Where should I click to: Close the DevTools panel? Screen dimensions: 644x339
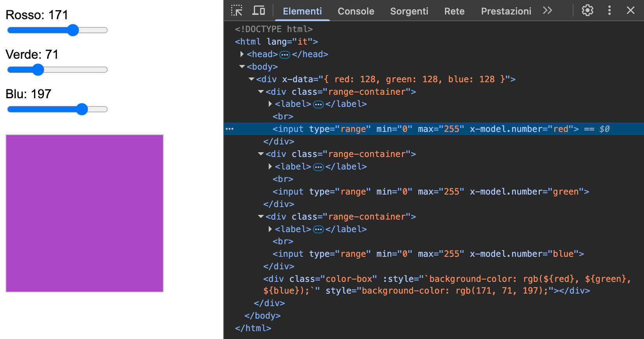pyautogui.click(x=630, y=11)
